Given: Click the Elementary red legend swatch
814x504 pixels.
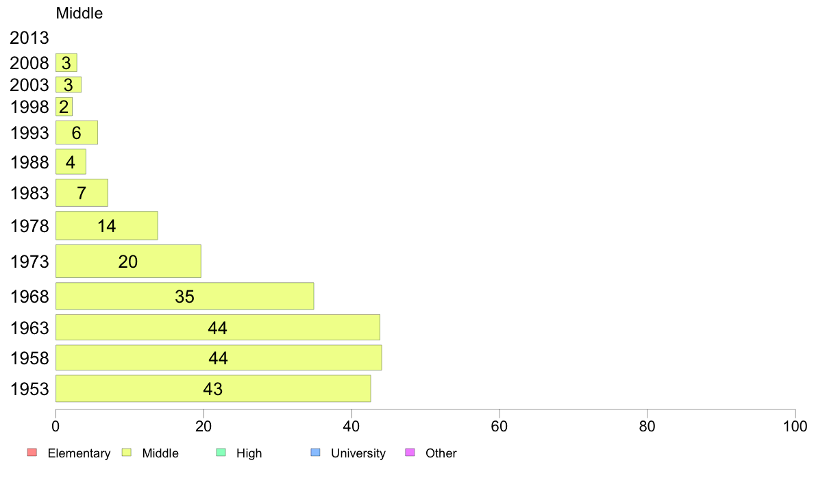Looking at the screenshot, I should [x=32, y=453].
